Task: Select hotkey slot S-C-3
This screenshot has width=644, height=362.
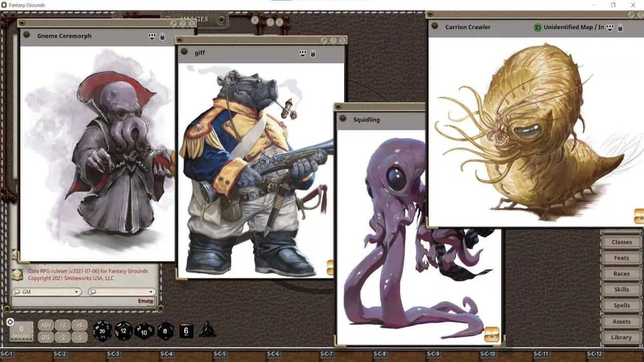Action: (x=133, y=356)
